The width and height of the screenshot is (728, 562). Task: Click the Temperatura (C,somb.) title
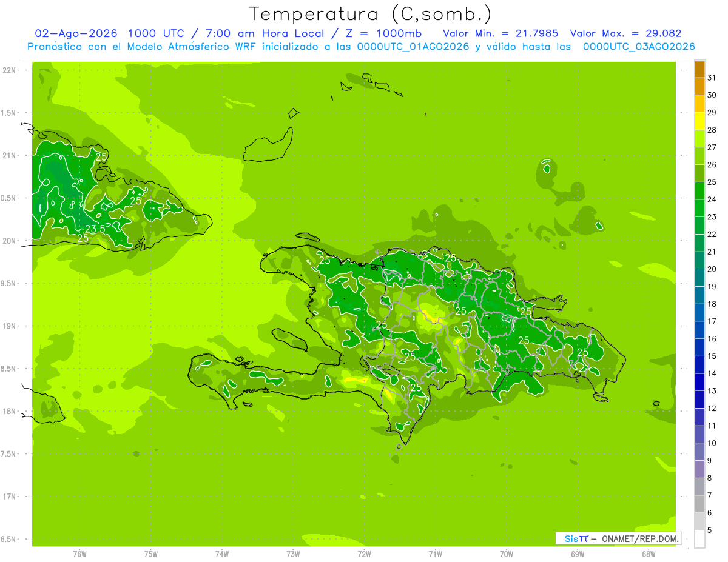pos(371,14)
